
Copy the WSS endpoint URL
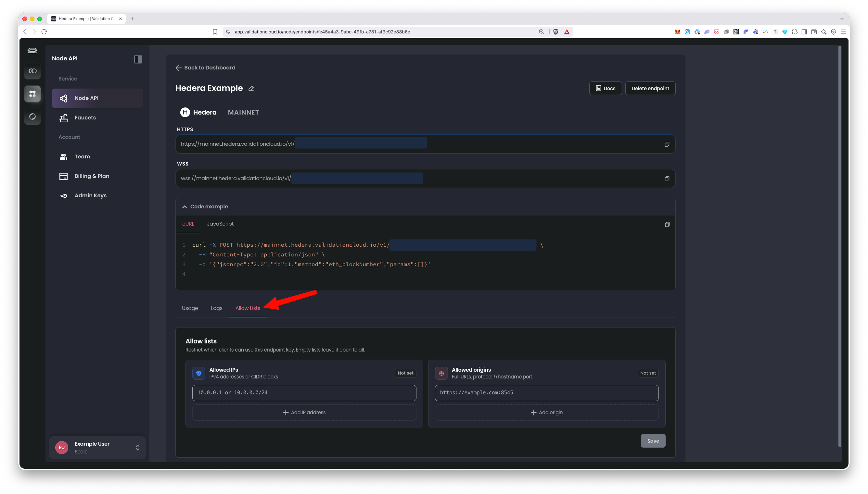click(667, 179)
